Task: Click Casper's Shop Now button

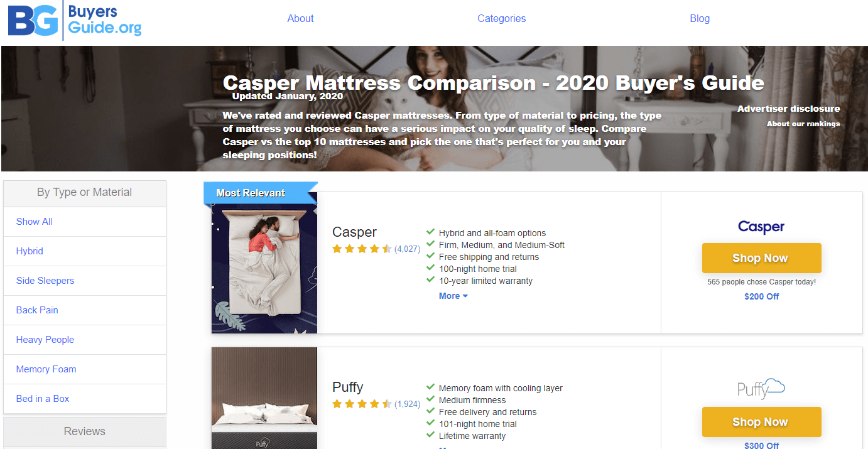Action: coord(761,258)
